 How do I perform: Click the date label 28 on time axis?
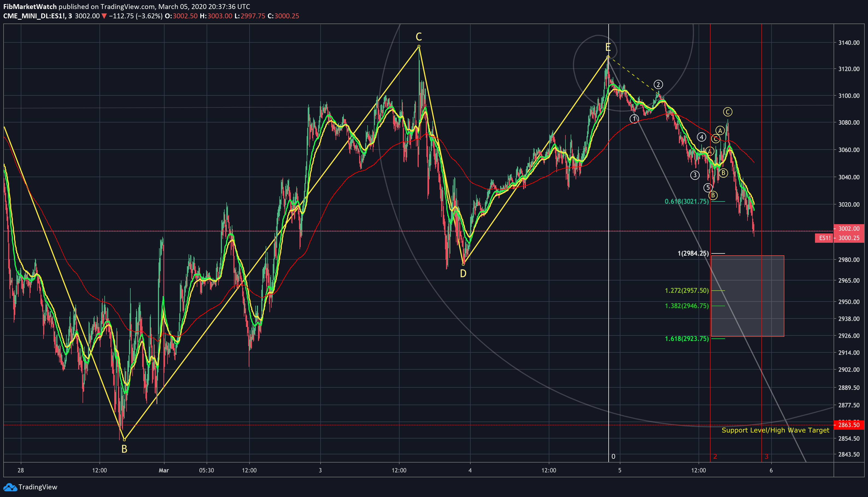[21, 470]
